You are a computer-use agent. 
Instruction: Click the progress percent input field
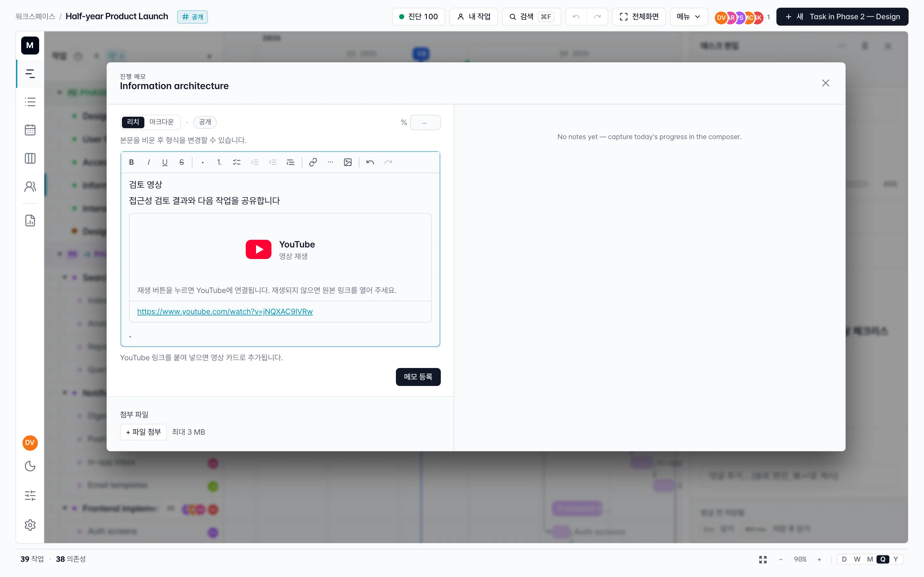click(x=425, y=122)
